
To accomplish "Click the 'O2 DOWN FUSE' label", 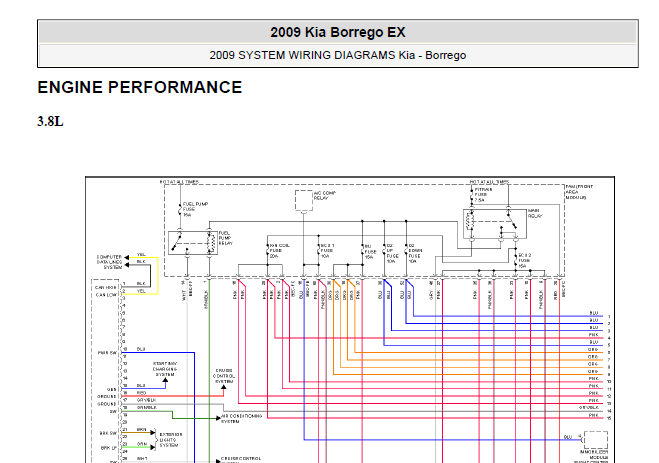I will pyautogui.click(x=415, y=253).
